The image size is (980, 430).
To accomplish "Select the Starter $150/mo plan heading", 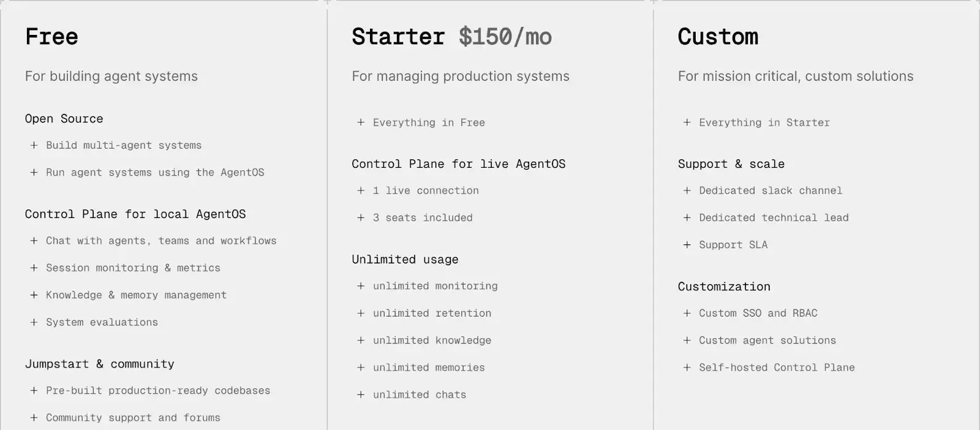I will [451, 37].
